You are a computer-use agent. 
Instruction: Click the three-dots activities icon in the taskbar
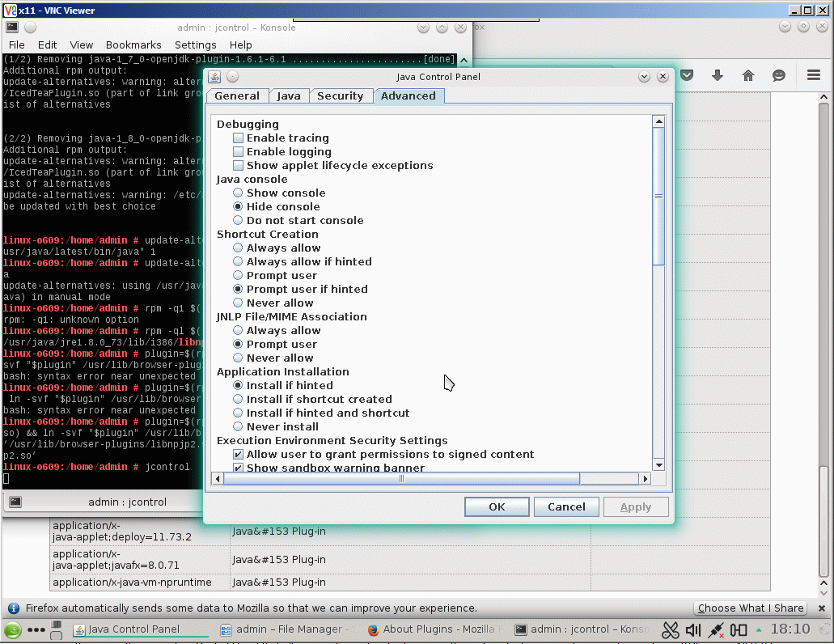[x=36, y=629]
